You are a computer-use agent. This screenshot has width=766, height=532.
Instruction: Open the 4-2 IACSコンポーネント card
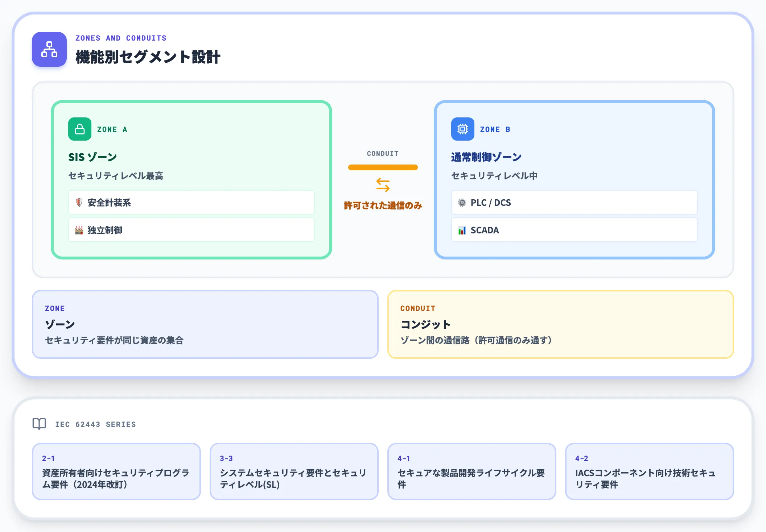pyautogui.click(x=650, y=471)
